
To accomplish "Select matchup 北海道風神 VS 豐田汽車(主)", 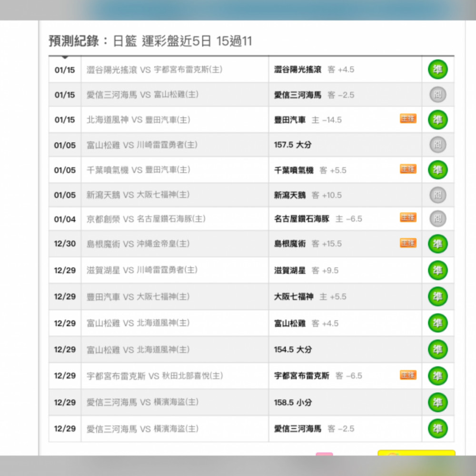I will tap(139, 119).
